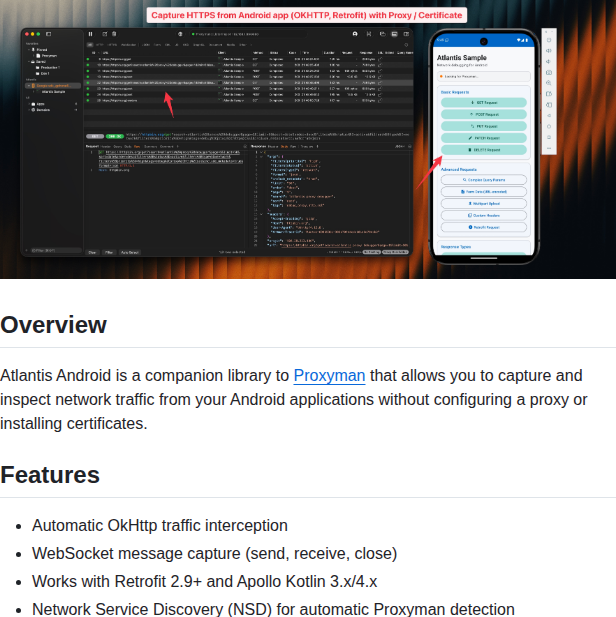Select 'Automatic OkHttp traffic interception' bullet text
The width and height of the screenshot is (616, 617).
click(160, 525)
